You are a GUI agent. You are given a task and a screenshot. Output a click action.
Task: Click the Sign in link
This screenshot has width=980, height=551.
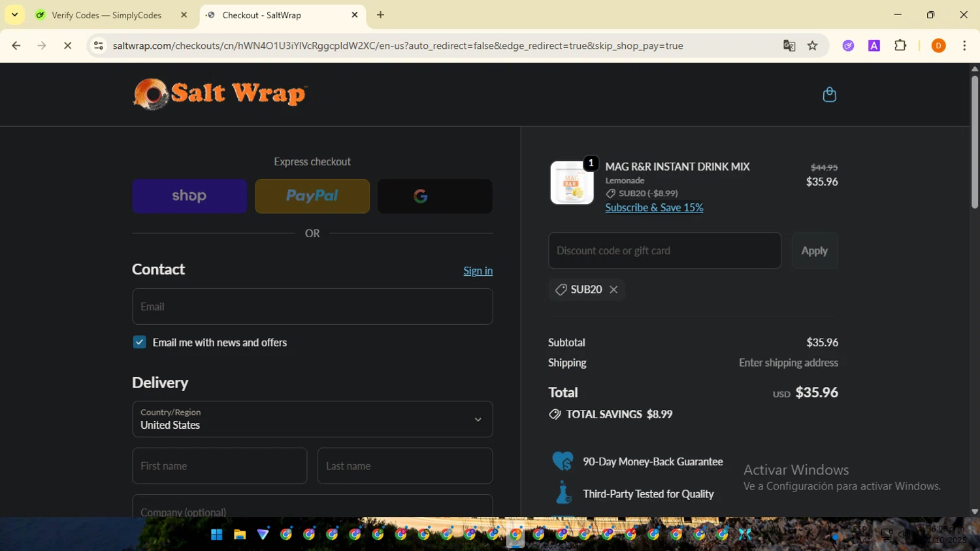(478, 271)
